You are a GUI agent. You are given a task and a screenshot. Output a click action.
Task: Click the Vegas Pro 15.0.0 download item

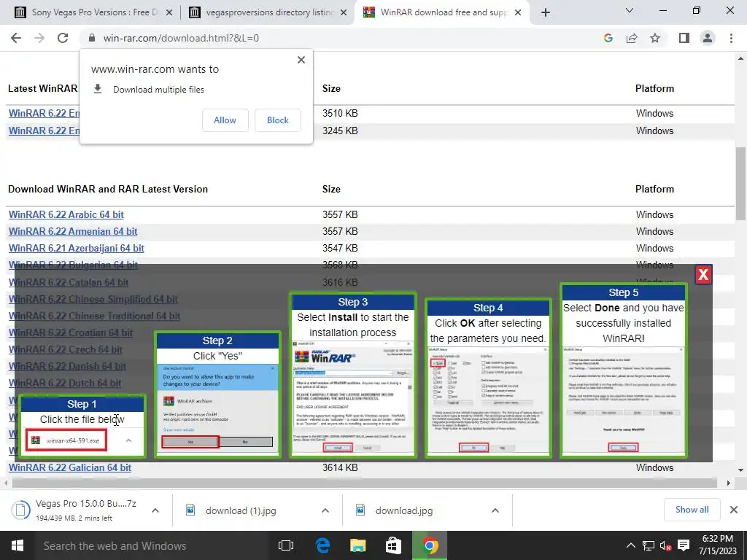tap(76, 510)
